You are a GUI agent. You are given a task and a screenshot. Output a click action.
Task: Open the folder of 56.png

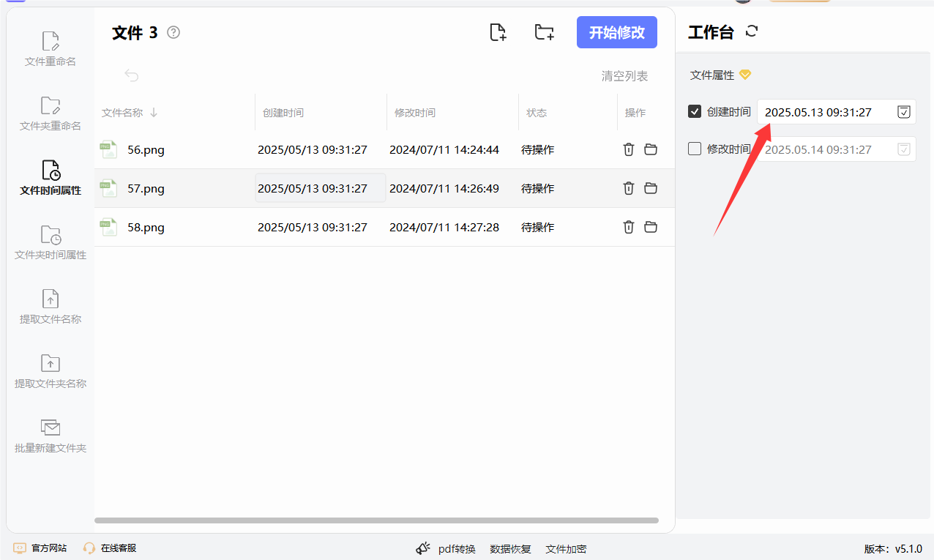tap(651, 149)
